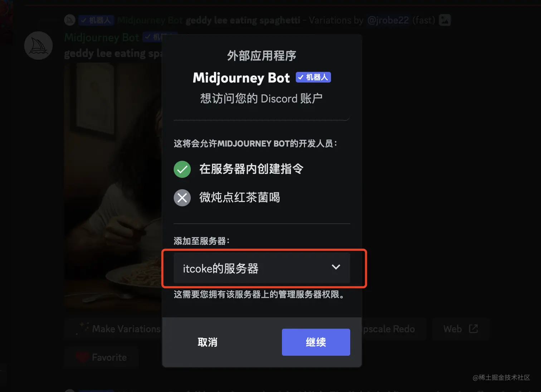Click the image icon after (fast)
541x392 pixels.
point(445,20)
